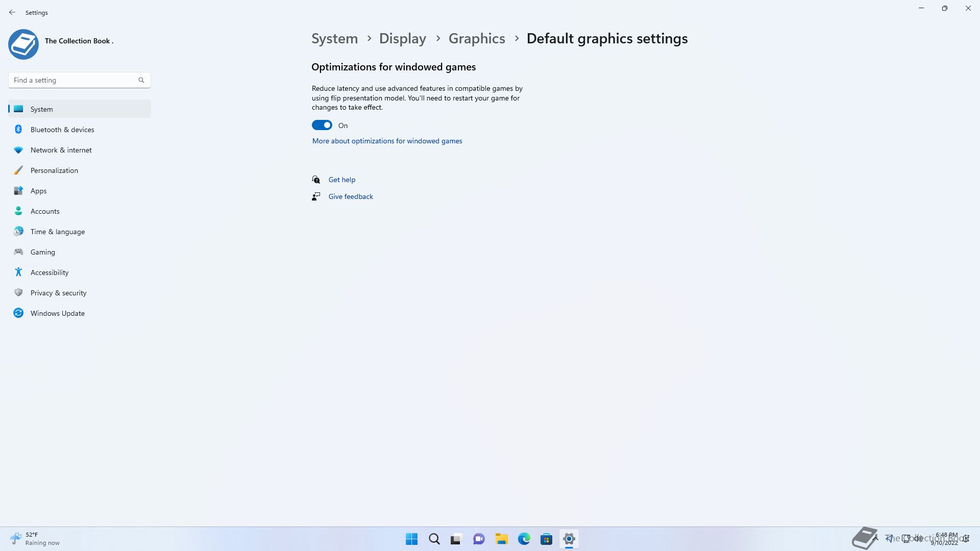Open Accounts settings page
980x551 pixels.
(45, 211)
